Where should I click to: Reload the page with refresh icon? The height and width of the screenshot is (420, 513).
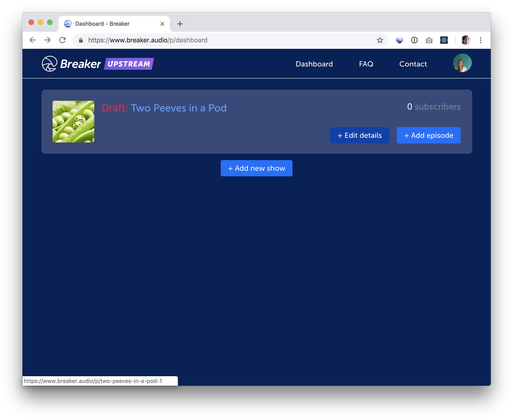(x=62, y=40)
